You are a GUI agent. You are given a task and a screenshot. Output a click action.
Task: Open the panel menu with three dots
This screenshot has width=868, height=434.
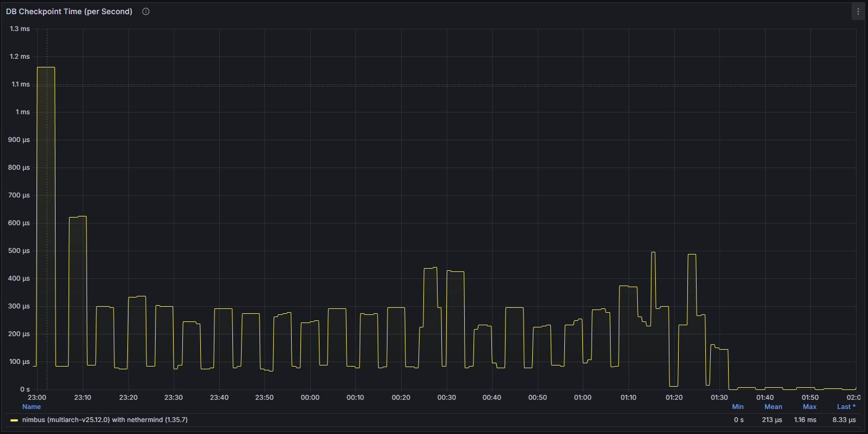858,11
